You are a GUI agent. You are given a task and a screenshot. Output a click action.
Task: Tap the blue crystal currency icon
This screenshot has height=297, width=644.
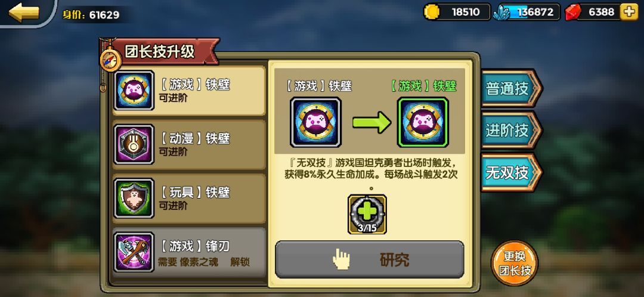[501, 13]
